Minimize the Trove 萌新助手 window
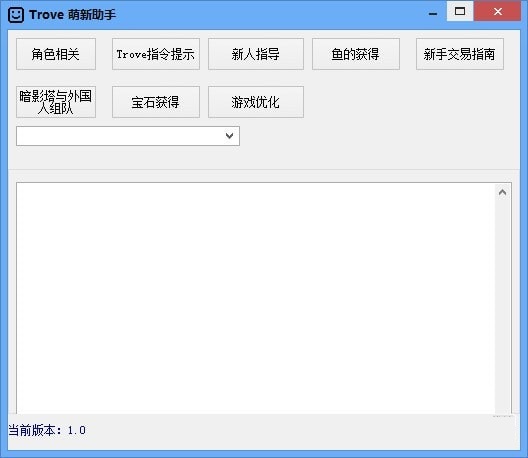This screenshot has height=458, width=528. point(433,13)
